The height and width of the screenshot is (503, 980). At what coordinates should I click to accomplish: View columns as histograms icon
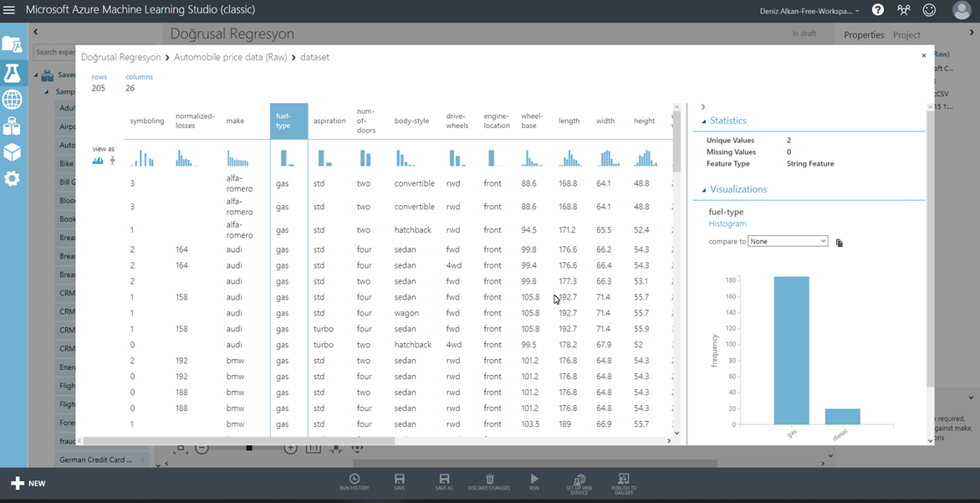click(x=98, y=160)
